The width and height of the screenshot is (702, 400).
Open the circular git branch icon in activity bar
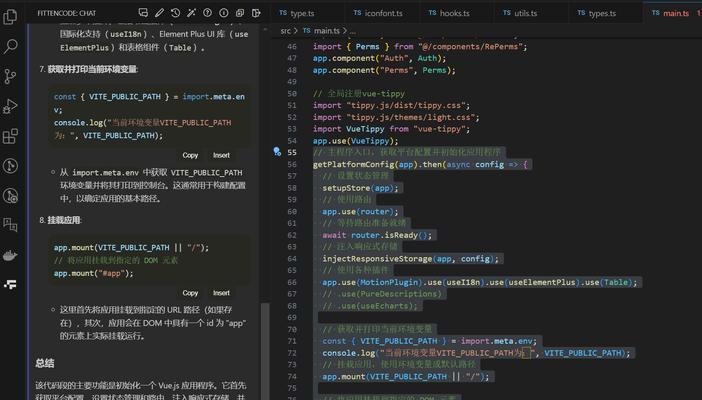[x=10, y=166]
